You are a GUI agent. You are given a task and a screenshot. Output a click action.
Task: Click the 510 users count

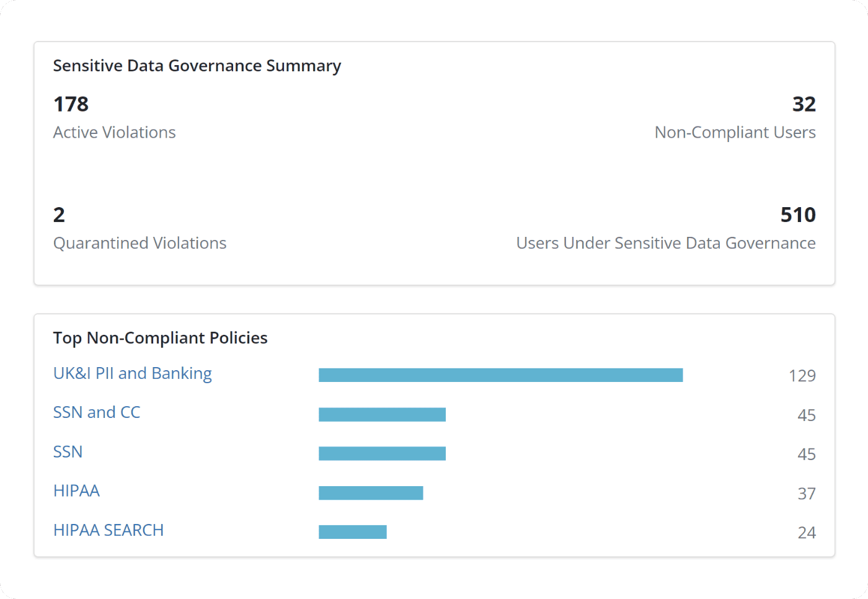797,215
